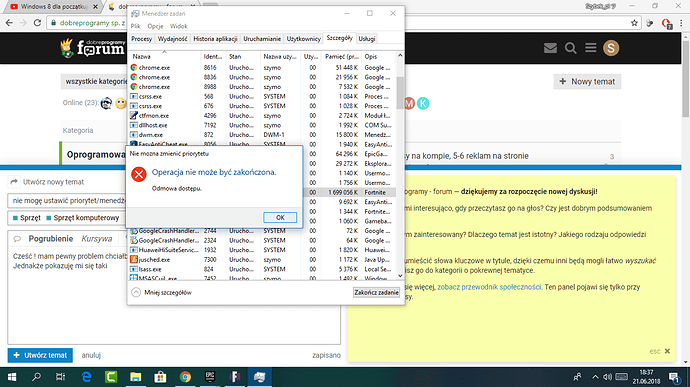
Task: Open Microsoft Store from taskbar
Action: click(x=160, y=377)
